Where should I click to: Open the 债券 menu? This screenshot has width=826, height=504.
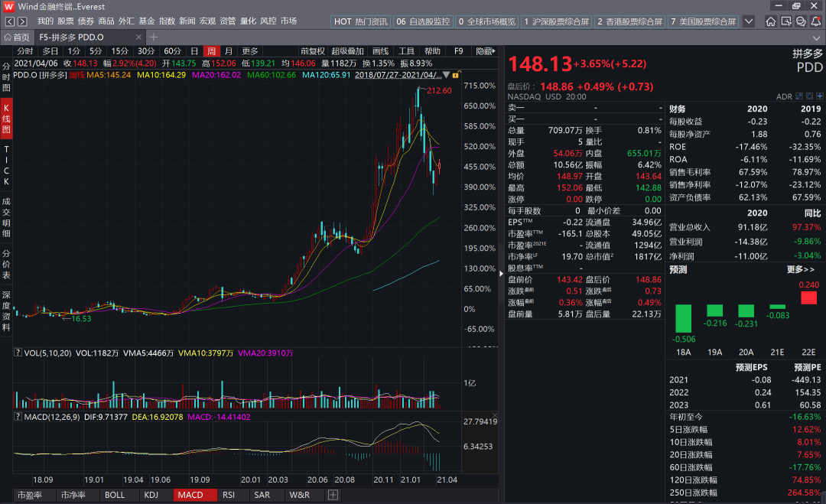click(86, 21)
